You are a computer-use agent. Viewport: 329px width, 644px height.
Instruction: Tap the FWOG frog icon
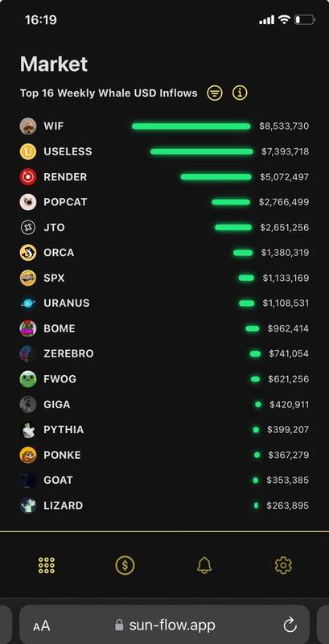pyautogui.click(x=28, y=379)
